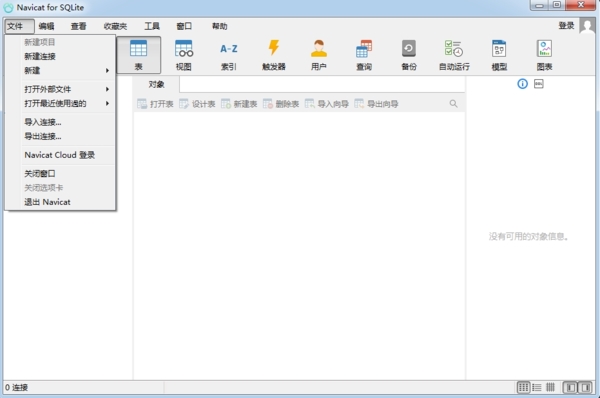Open the 图表 chart icon

[545, 55]
